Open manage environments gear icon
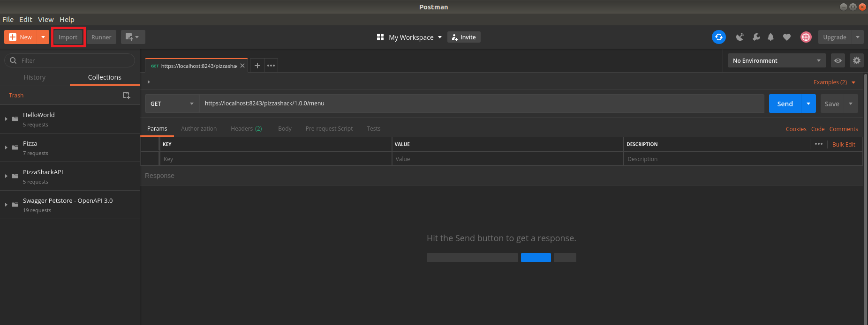The image size is (868, 325). pyautogui.click(x=856, y=60)
